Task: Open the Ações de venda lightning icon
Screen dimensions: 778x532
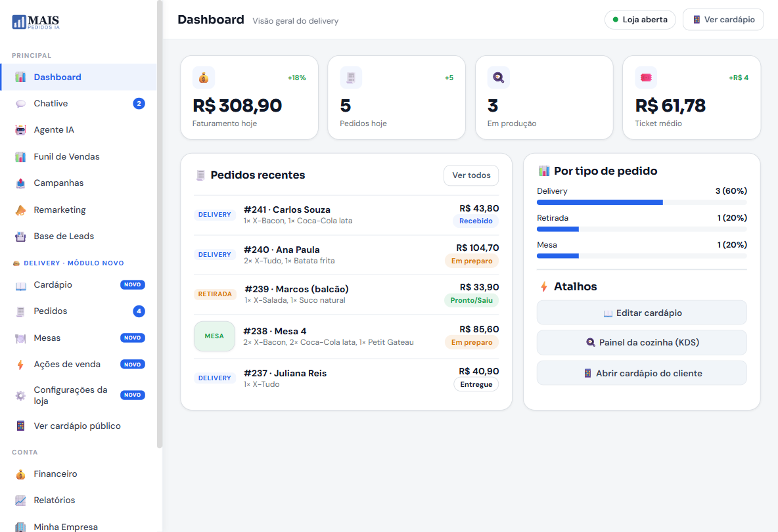Action: point(20,365)
